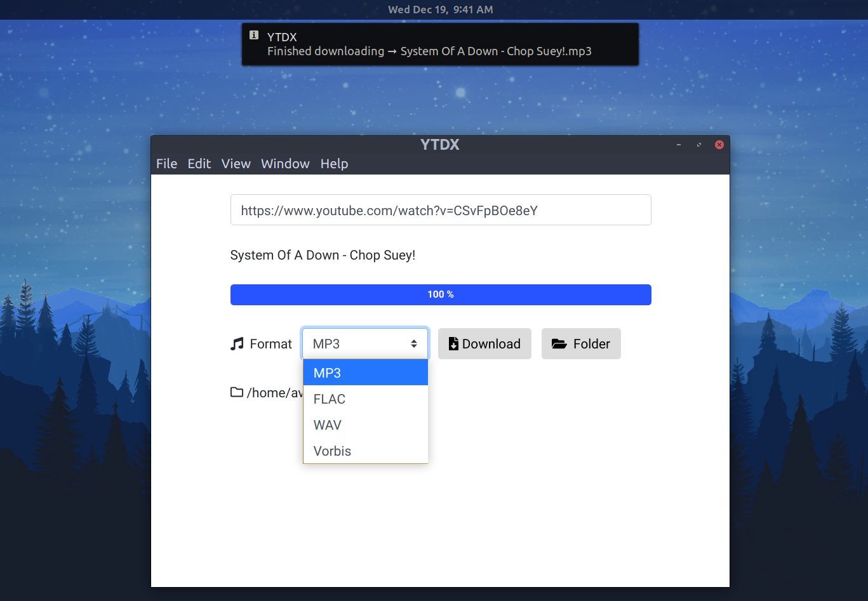Open the clock showing Wed Dec 19, 9:41 AM

pos(440,10)
